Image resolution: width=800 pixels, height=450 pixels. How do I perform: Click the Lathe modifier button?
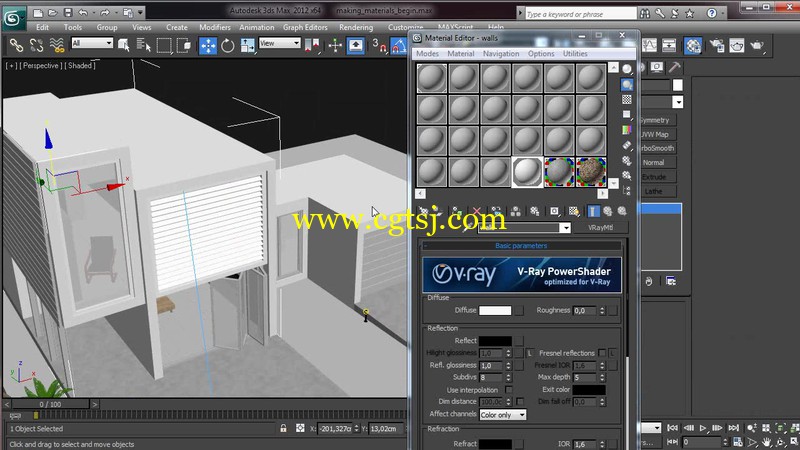658,191
